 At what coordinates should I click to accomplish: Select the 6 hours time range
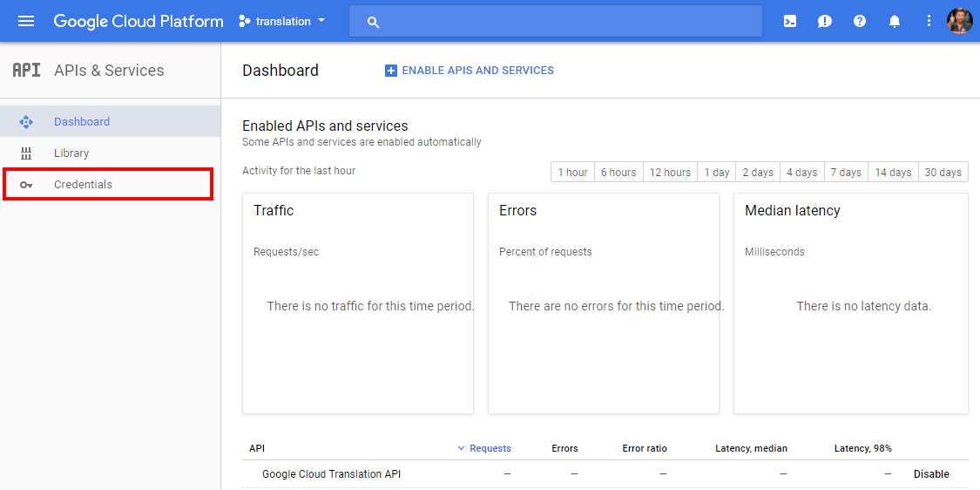coord(618,172)
